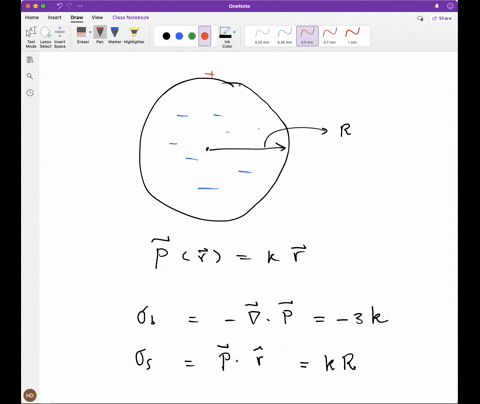Open the Home ribbon tab
This screenshot has width=480, height=404.
[32, 17]
